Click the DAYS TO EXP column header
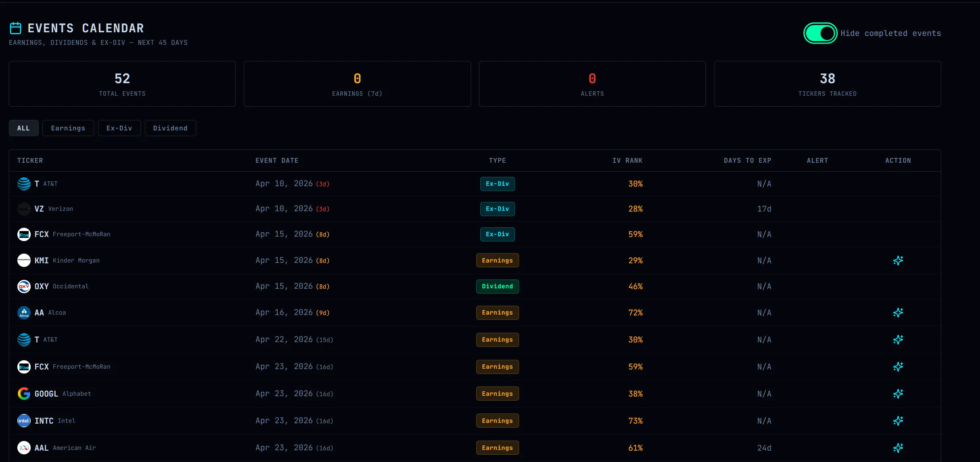This screenshot has height=462, width=980. click(x=748, y=161)
